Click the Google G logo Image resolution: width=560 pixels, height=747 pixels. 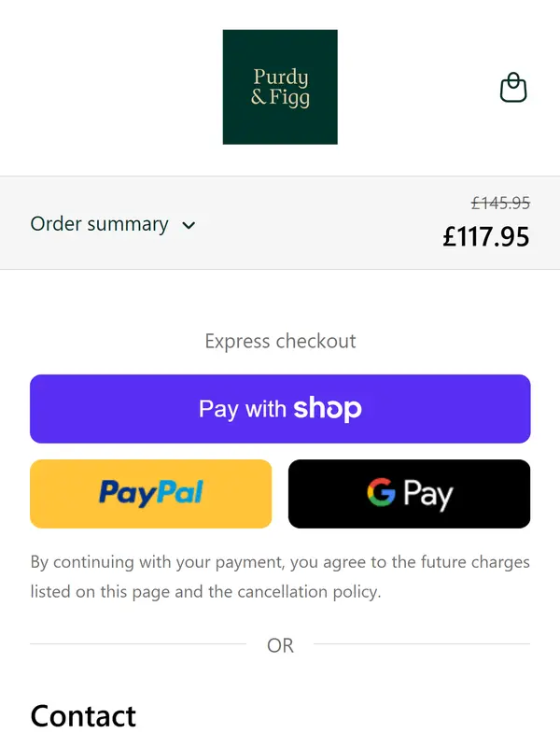pyautogui.click(x=381, y=492)
